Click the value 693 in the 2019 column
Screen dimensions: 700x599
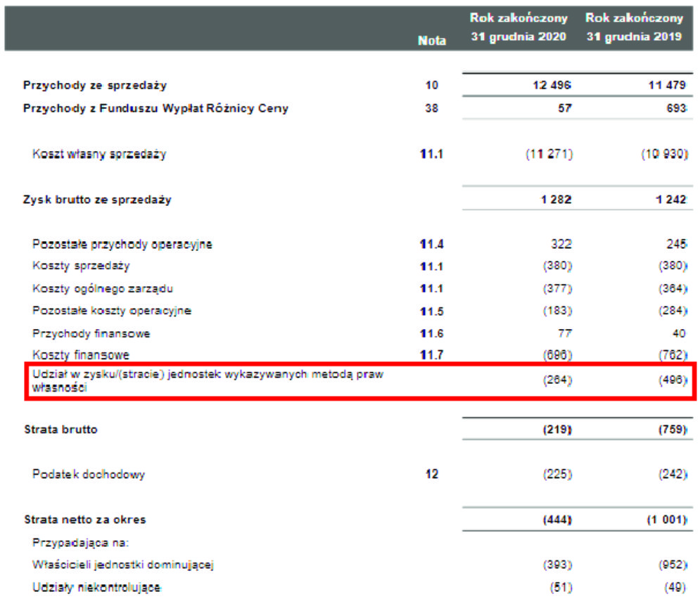coord(676,108)
